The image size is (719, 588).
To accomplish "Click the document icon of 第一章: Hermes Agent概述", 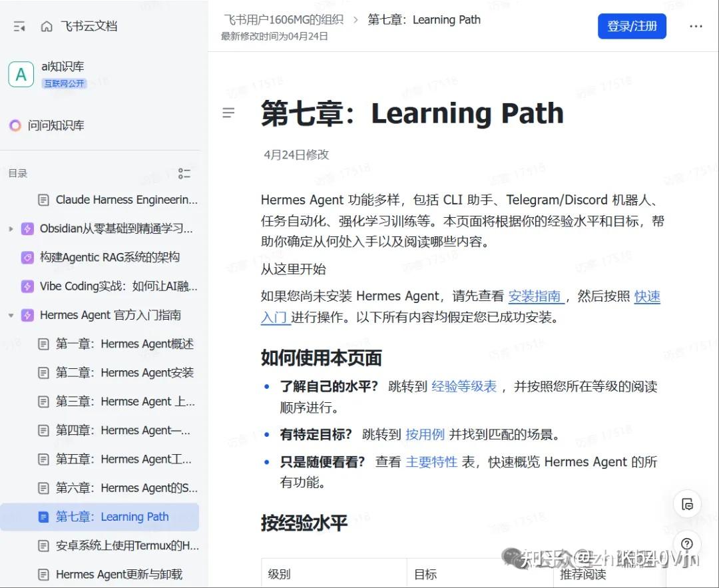I will (x=43, y=344).
